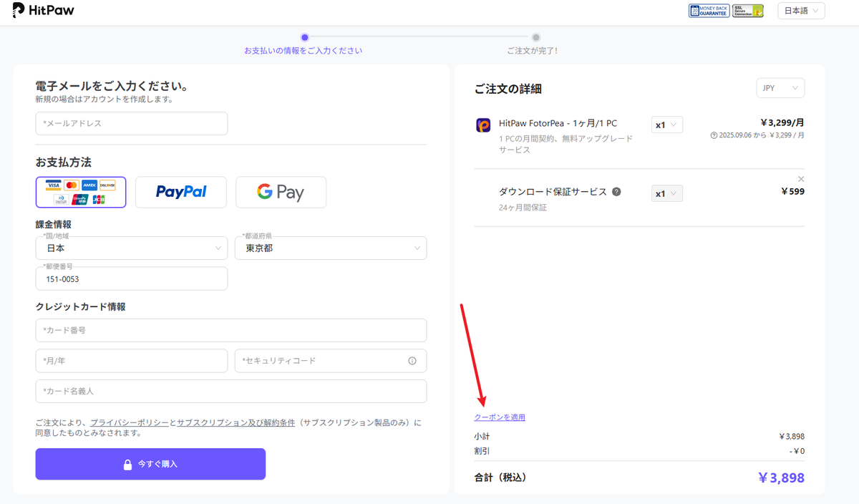Select PayPal payment method
This screenshot has width=859, height=504.
point(181,192)
